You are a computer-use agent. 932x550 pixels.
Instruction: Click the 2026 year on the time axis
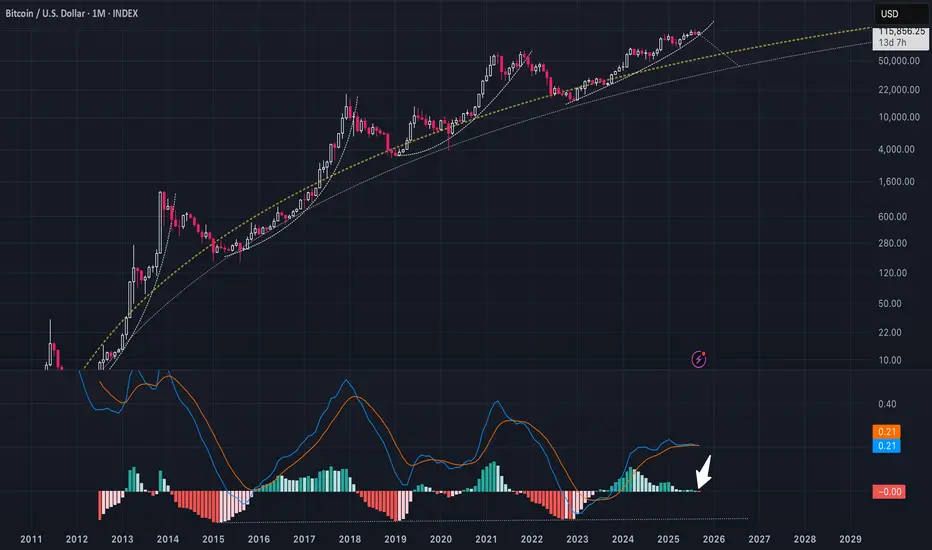click(714, 539)
